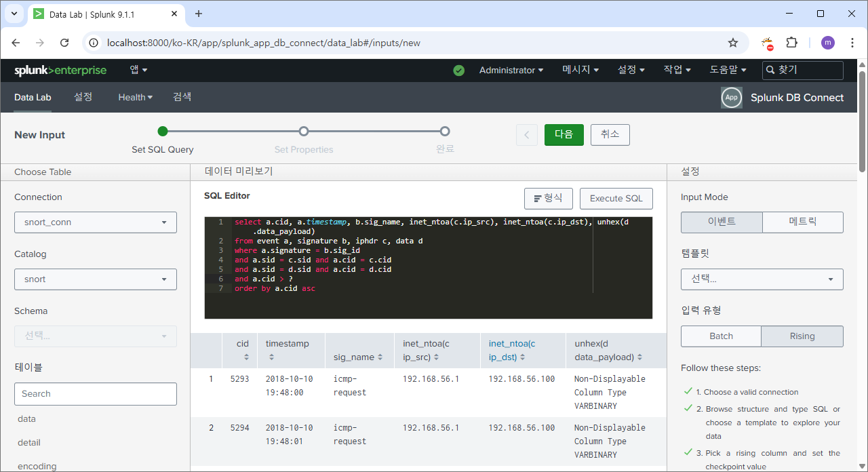Viewport: 868px width, 472px height.
Task: Expand the 작업 menu
Action: tap(677, 70)
